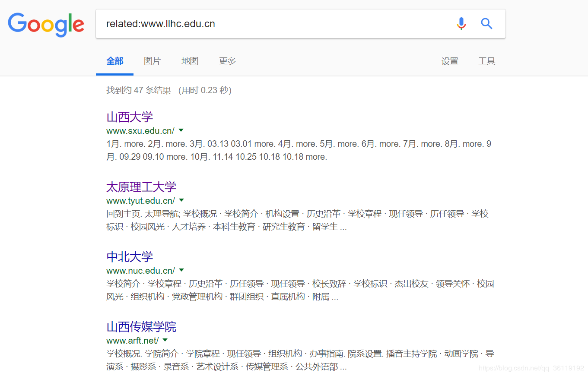The width and height of the screenshot is (588, 376).
Task: Switch to the 地图 tab
Action: (x=190, y=61)
